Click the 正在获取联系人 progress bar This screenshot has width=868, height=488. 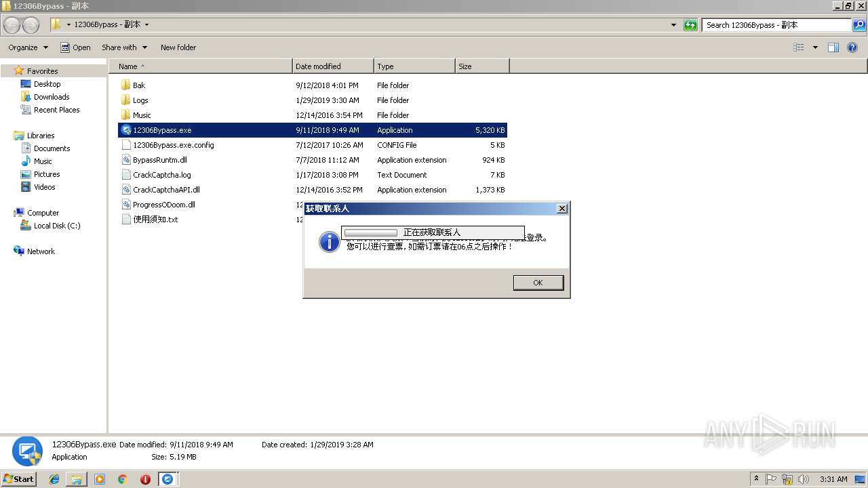[370, 232]
